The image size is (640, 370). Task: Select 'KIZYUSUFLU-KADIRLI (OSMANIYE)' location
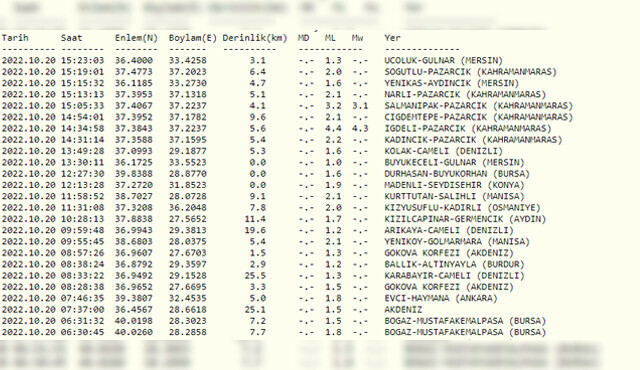tap(462, 208)
